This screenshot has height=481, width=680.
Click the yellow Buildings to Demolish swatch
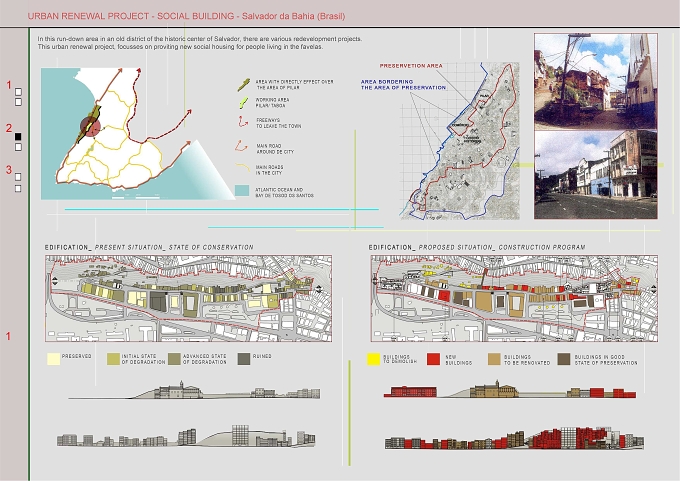373,359
